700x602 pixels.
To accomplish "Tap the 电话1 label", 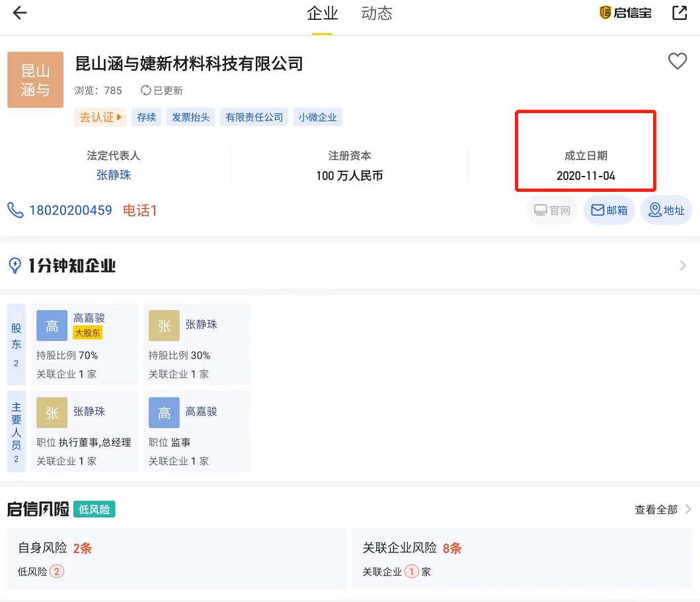I will tap(139, 210).
